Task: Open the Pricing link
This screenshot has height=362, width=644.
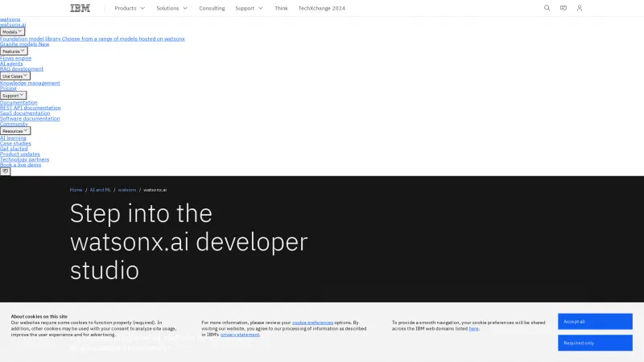Action: [8, 88]
